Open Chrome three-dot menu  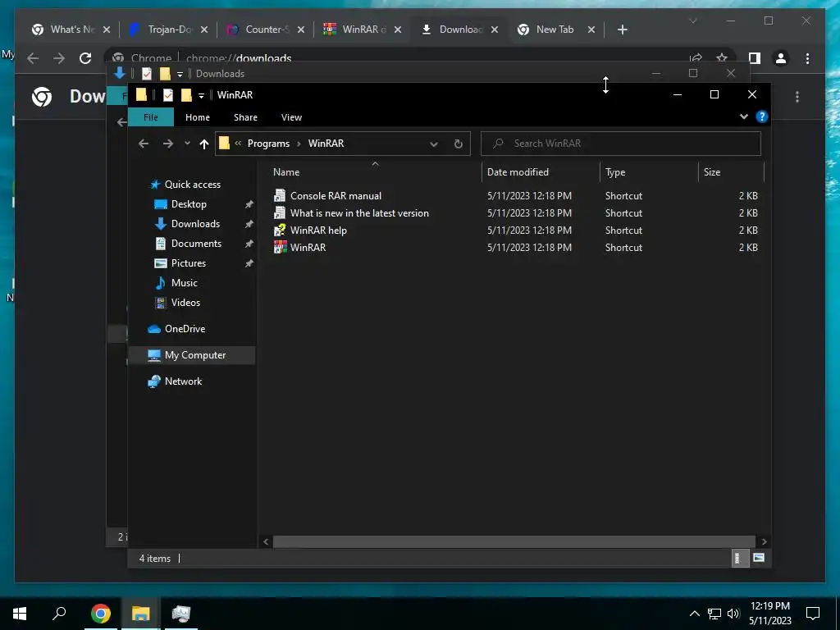click(807, 58)
